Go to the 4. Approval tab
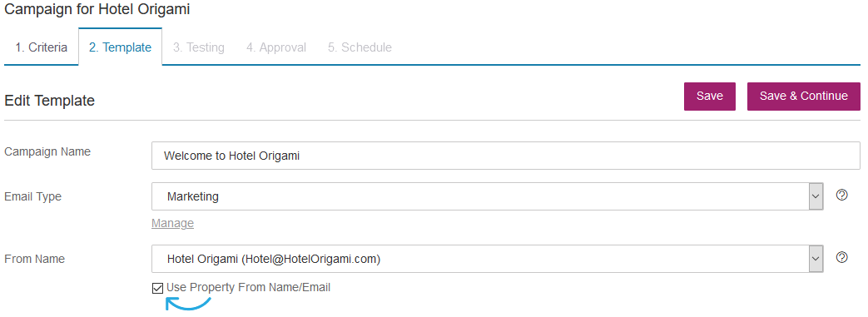 (276, 47)
